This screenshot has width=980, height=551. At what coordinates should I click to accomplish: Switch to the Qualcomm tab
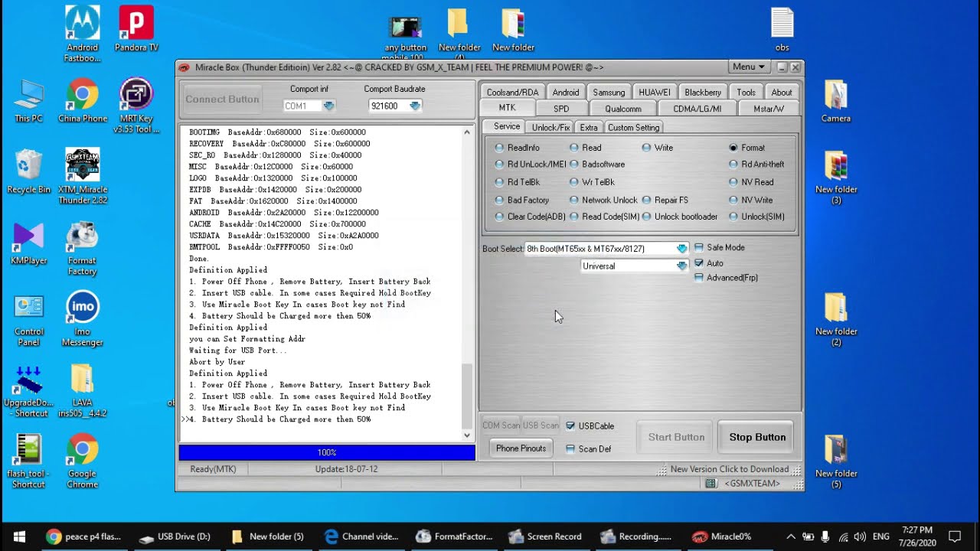click(x=622, y=109)
